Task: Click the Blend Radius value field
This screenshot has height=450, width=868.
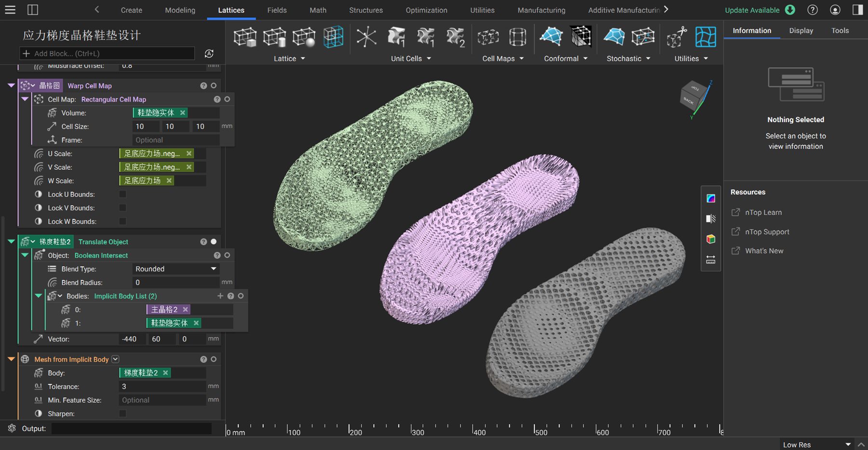Action: [176, 282]
